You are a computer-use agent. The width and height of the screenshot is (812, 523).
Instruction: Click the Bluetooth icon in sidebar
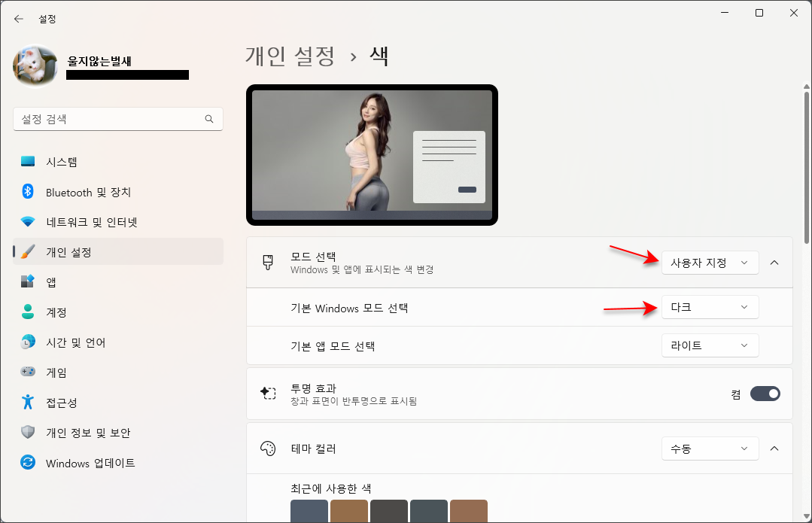click(28, 192)
